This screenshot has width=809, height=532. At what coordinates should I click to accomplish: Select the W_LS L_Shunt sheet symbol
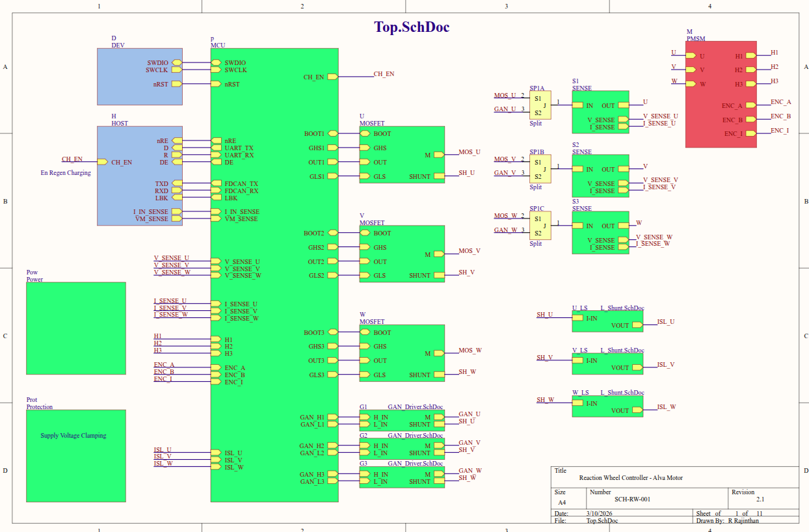pyautogui.click(x=607, y=406)
